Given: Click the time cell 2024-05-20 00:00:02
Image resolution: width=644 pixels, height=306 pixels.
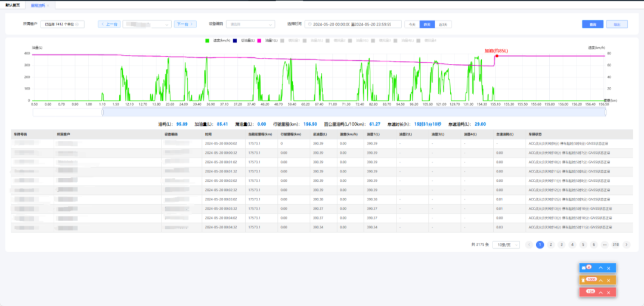Looking at the screenshot, I should click(221, 143).
